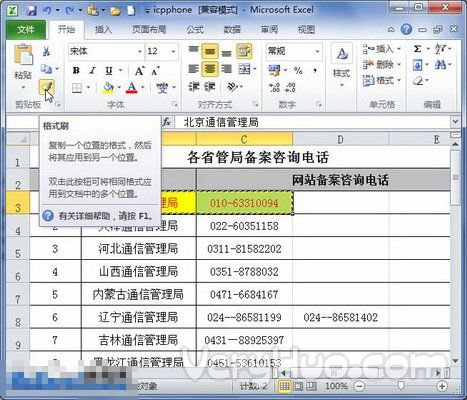
Task: Apply cell borders icon
Action: point(77,88)
